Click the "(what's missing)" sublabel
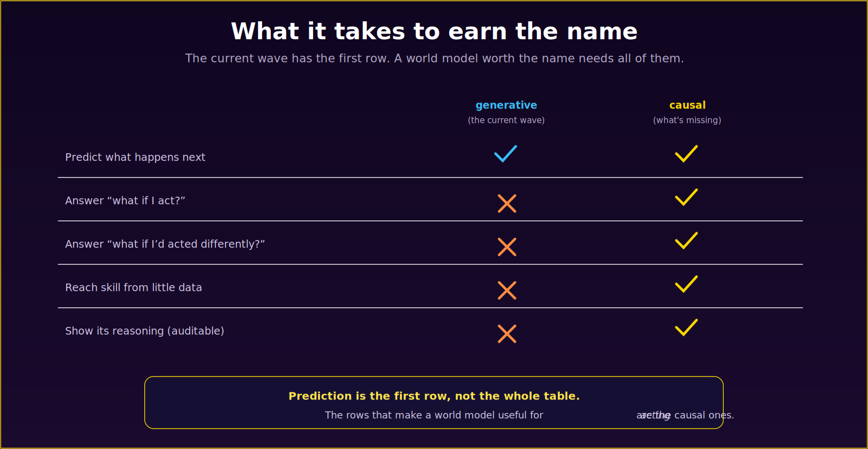 687,120
